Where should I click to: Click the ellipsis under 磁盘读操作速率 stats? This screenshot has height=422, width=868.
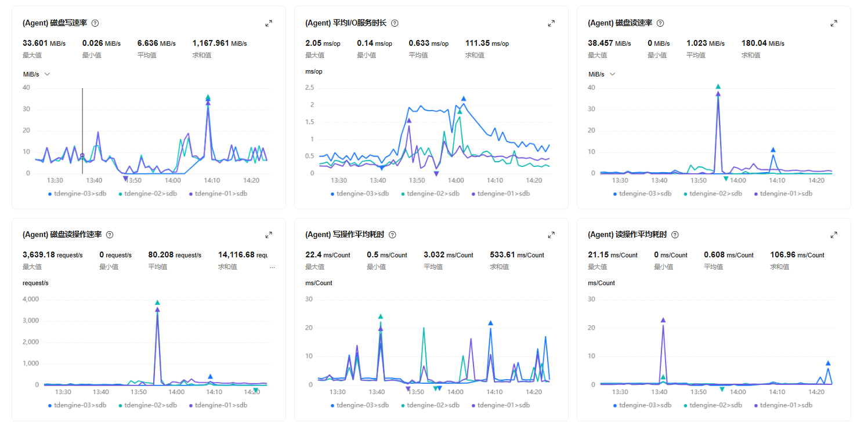(273, 267)
